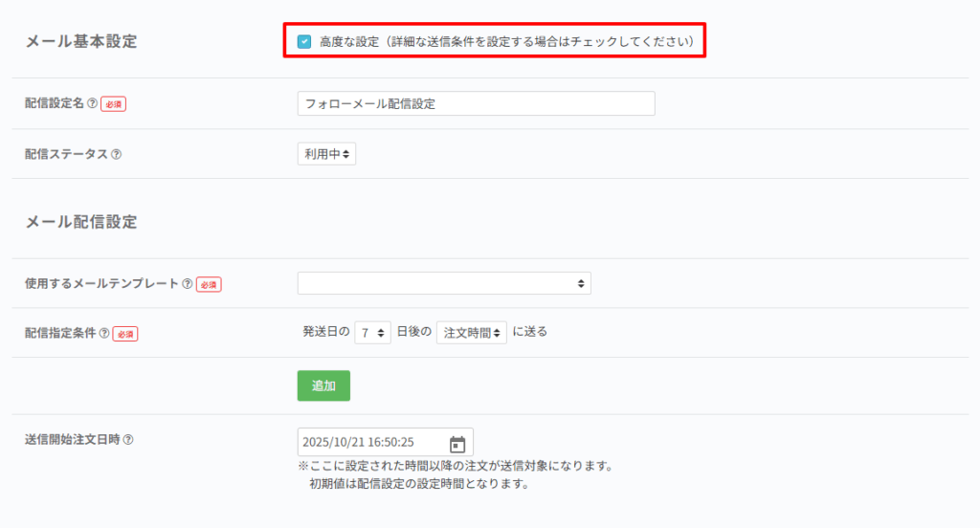Click the 必須 badge beside 配信指定条件
The height and width of the screenshot is (528, 980).
click(x=125, y=334)
